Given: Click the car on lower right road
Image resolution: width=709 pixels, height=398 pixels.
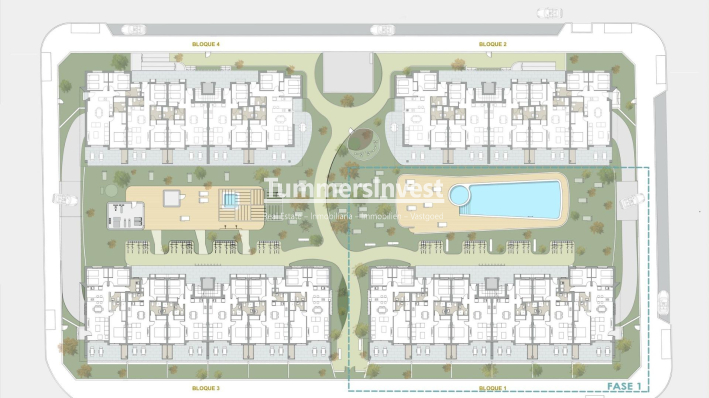Looking at the screenshot, I should 663,302.
